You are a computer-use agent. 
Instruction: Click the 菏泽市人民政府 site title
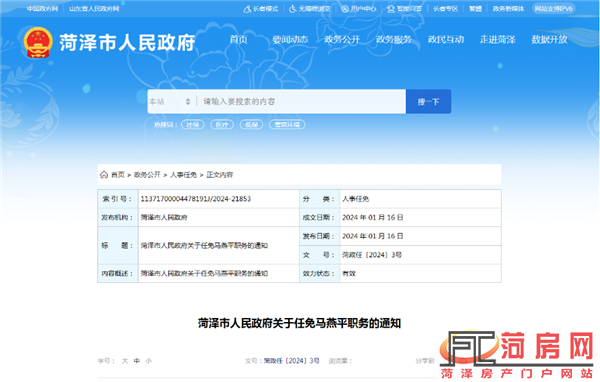pos(127,43)
